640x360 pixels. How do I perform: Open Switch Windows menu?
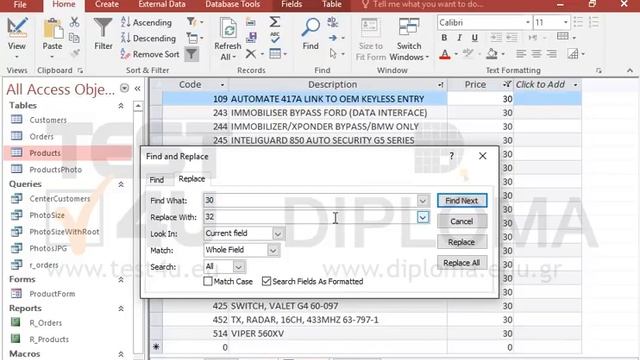409,39
